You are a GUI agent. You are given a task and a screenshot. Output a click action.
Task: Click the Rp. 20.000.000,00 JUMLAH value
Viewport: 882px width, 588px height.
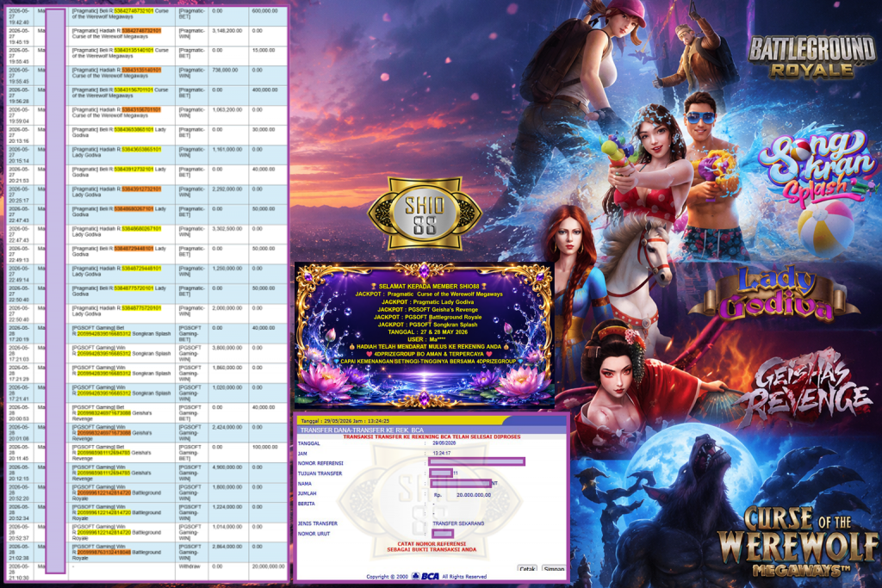[x=462, y=495]
